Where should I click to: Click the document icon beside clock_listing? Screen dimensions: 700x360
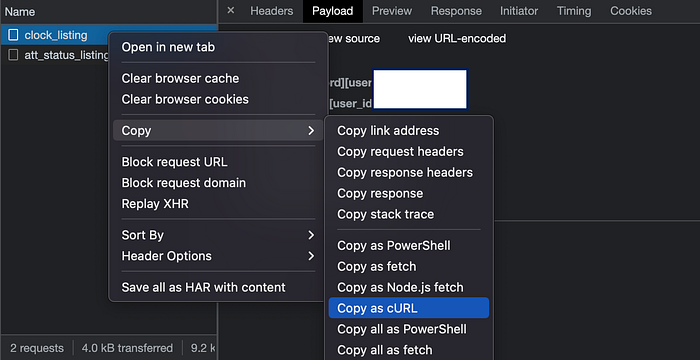(x=14, y=35)
